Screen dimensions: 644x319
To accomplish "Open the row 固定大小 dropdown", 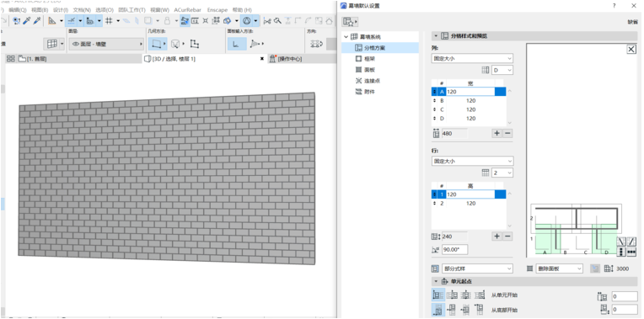I will pyautogui.click(x=472, y=161).
